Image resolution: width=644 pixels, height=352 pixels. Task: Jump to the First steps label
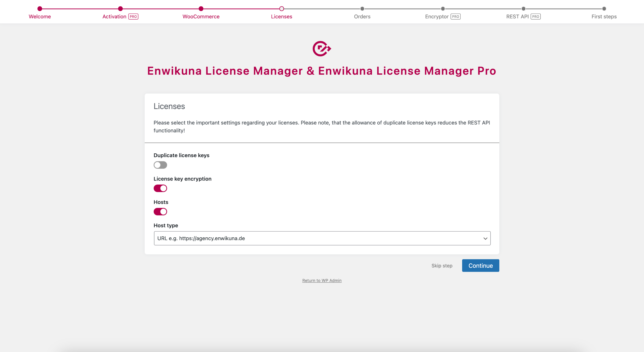click(604, 17)
